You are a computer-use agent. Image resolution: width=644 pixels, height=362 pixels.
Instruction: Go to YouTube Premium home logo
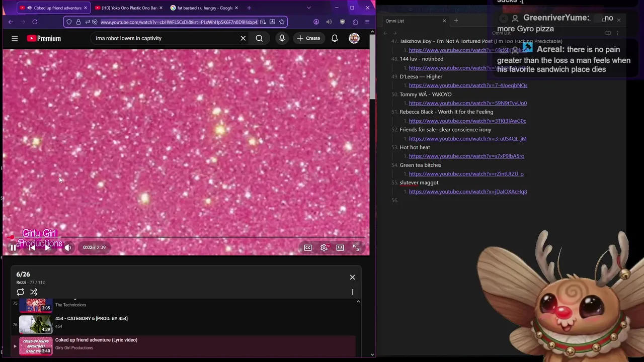click(x=44, y=38)
